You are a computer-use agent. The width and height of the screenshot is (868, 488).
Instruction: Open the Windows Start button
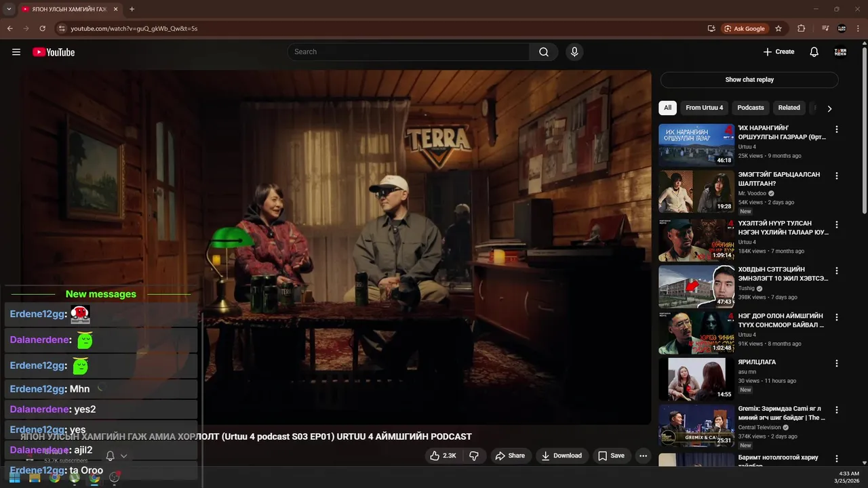pyautogui.click(x=14, y=477)
